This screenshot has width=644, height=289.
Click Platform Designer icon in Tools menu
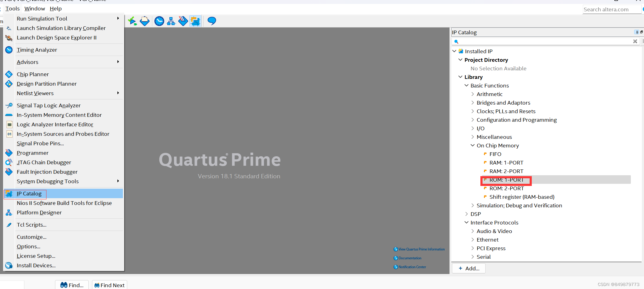coord(9,213)
